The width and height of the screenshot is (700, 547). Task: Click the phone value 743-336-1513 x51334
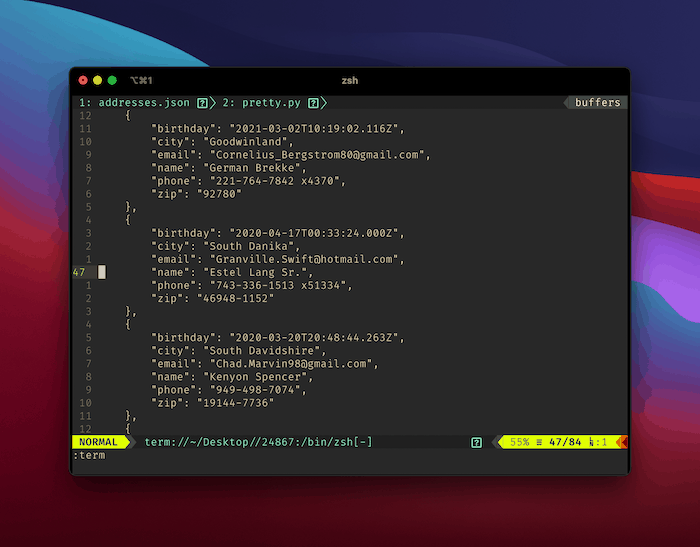pyautogui.click(x=278, y=285)
